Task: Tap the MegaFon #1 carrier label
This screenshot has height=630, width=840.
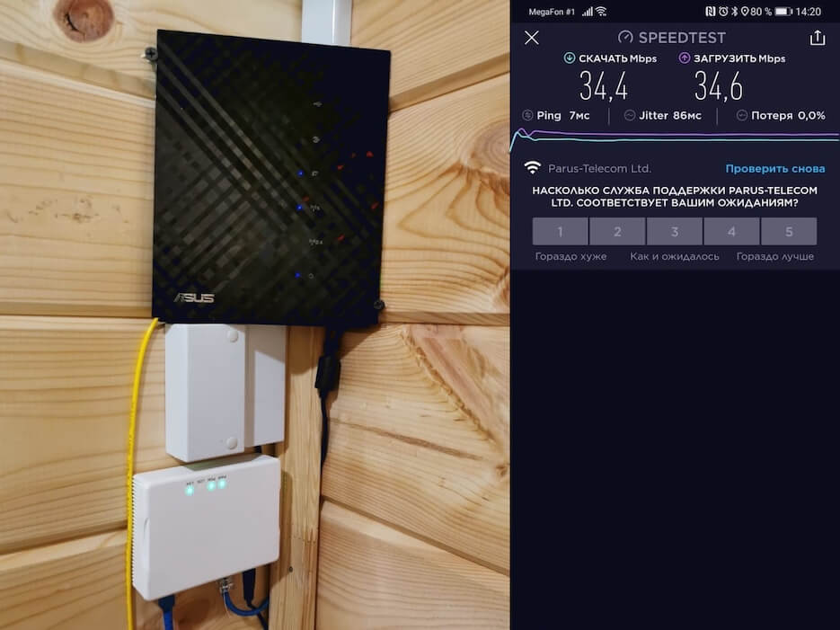Action: click(552, 12)
